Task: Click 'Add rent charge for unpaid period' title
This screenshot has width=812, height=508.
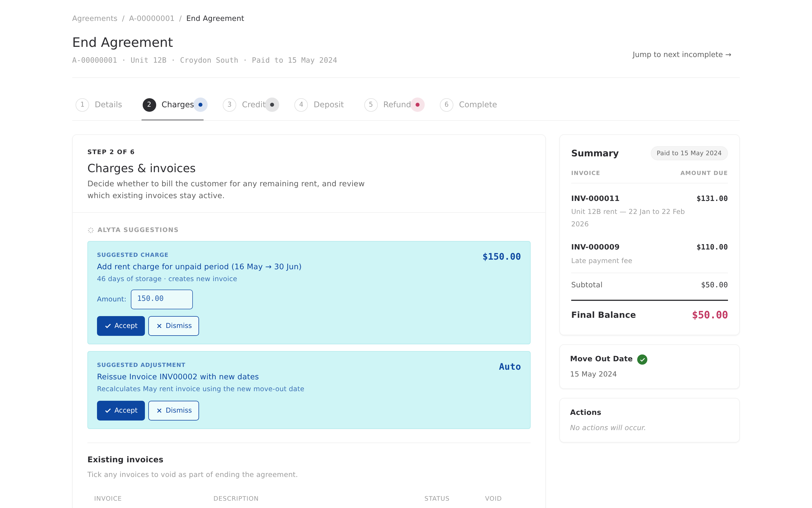Action: [x=199, y=267]
